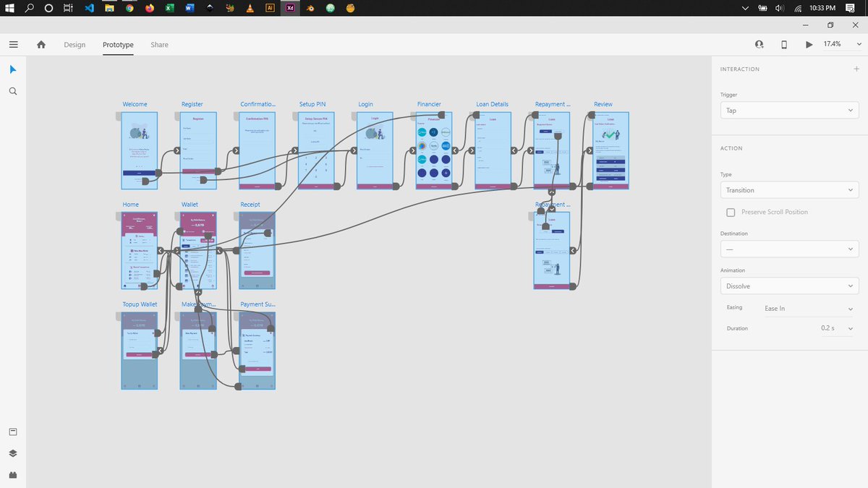868x488 pixels.
Task: Select the Wallet artboard title
Action: (x=190, y=205)
